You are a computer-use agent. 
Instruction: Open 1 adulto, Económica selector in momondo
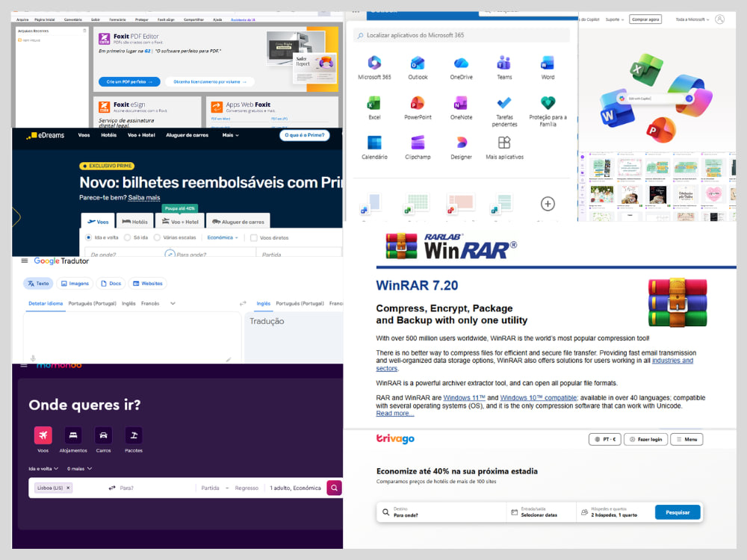pos(295,488)
